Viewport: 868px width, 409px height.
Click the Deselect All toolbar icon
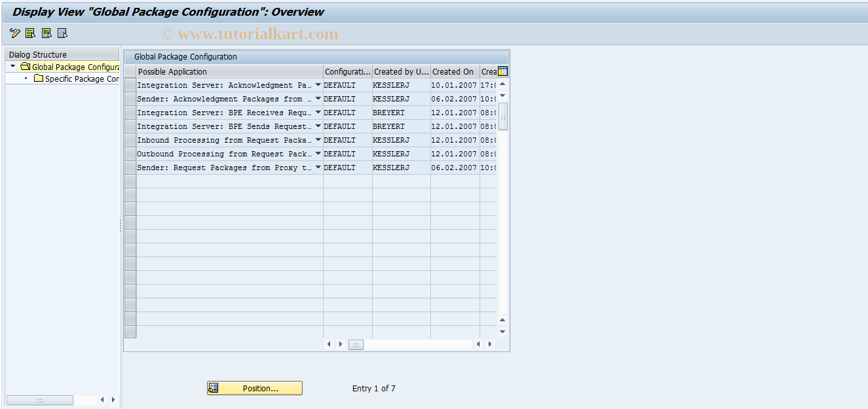coord(62,33)
